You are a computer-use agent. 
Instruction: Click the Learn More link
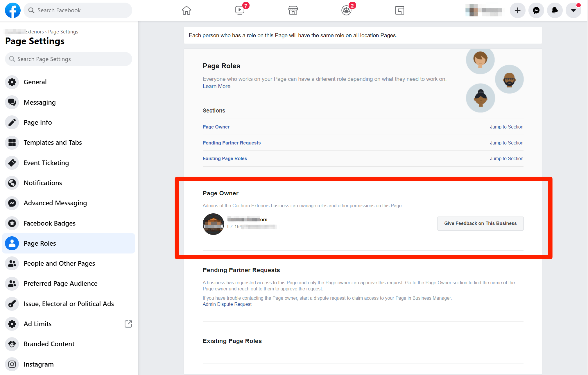pyautogui.click(x=216, y=86)
